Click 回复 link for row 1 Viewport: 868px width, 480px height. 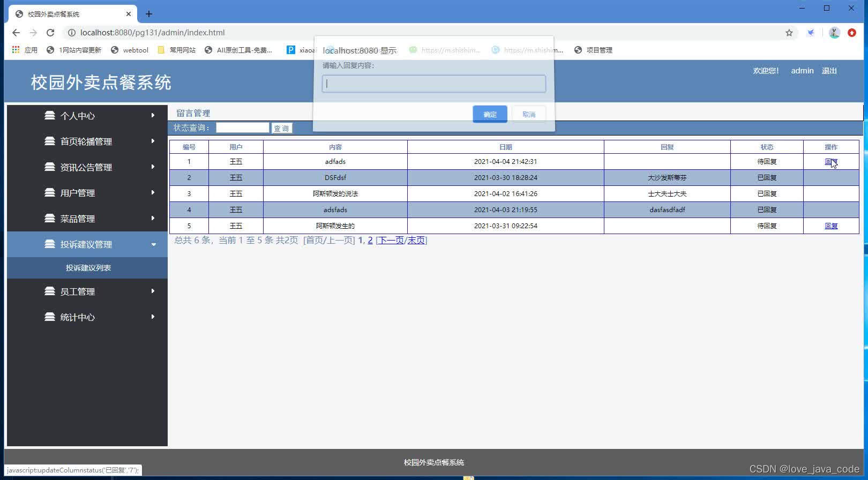(831, 162)
